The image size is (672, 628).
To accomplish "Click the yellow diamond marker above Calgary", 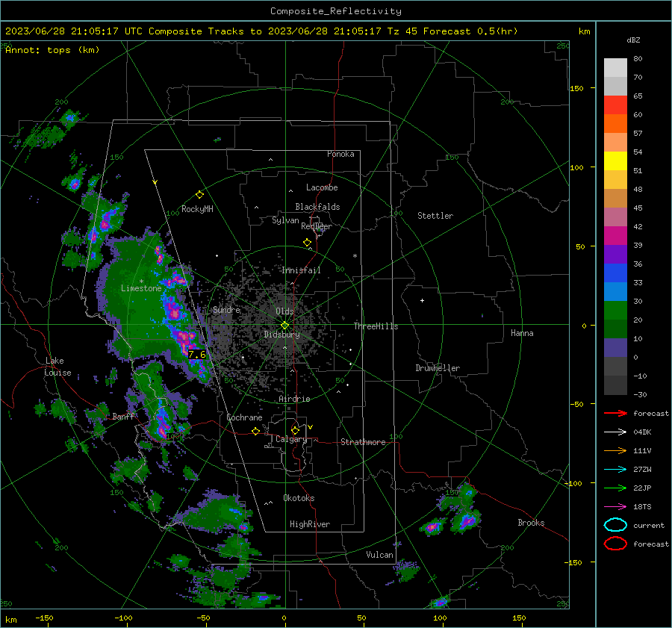I will pyautogui.click(x=295, y=430).
